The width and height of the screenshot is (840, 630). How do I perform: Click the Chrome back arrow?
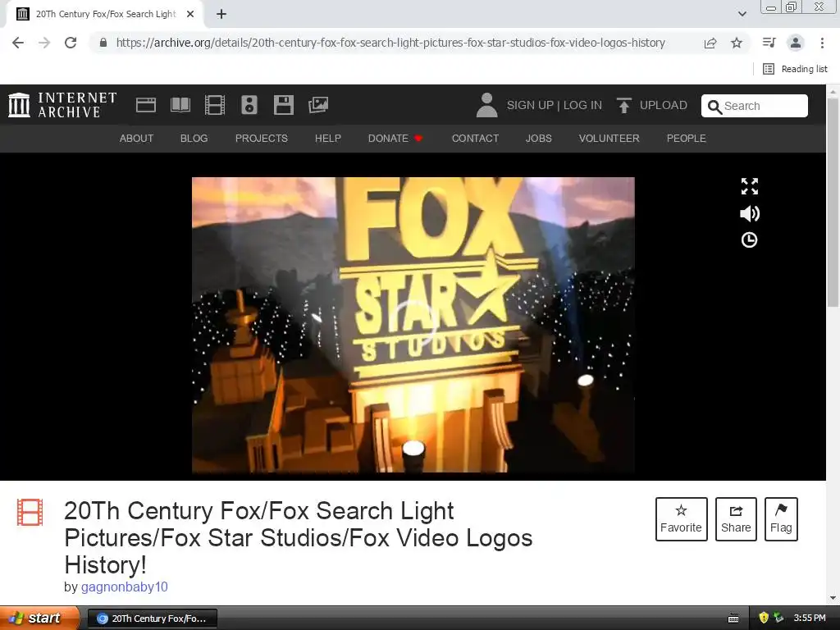point(18,43)
